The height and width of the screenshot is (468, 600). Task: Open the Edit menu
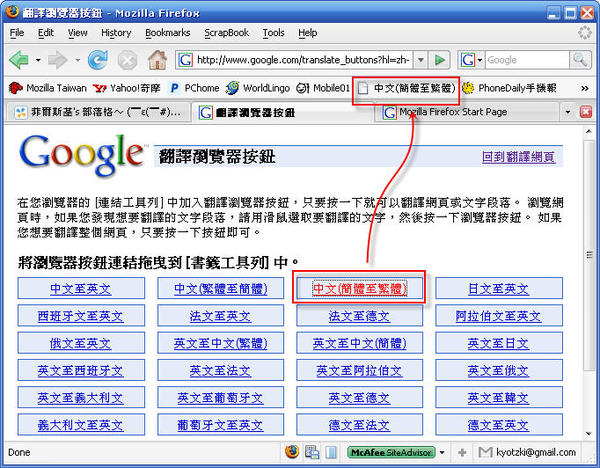tap(46, 33)
